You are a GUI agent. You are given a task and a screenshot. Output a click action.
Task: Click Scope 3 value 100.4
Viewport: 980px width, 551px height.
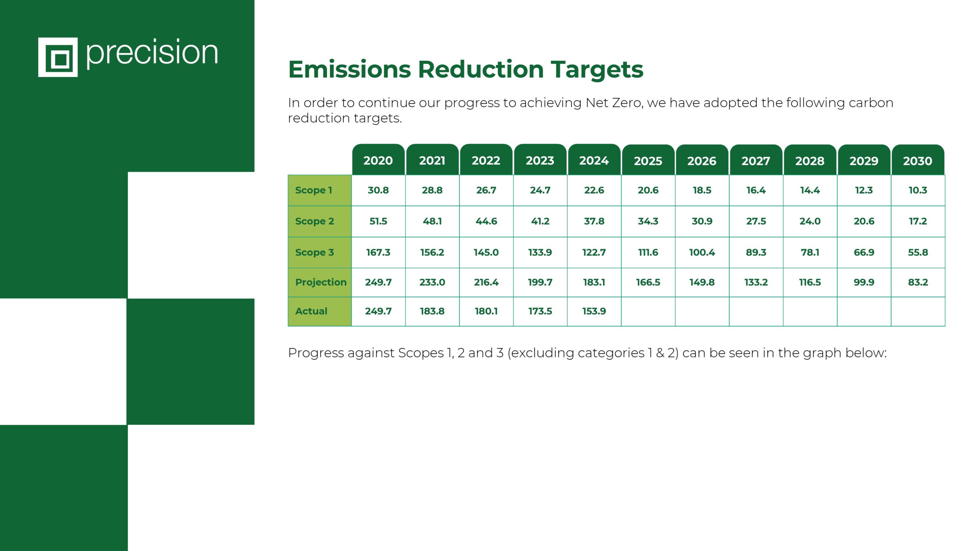click(702, 253)
